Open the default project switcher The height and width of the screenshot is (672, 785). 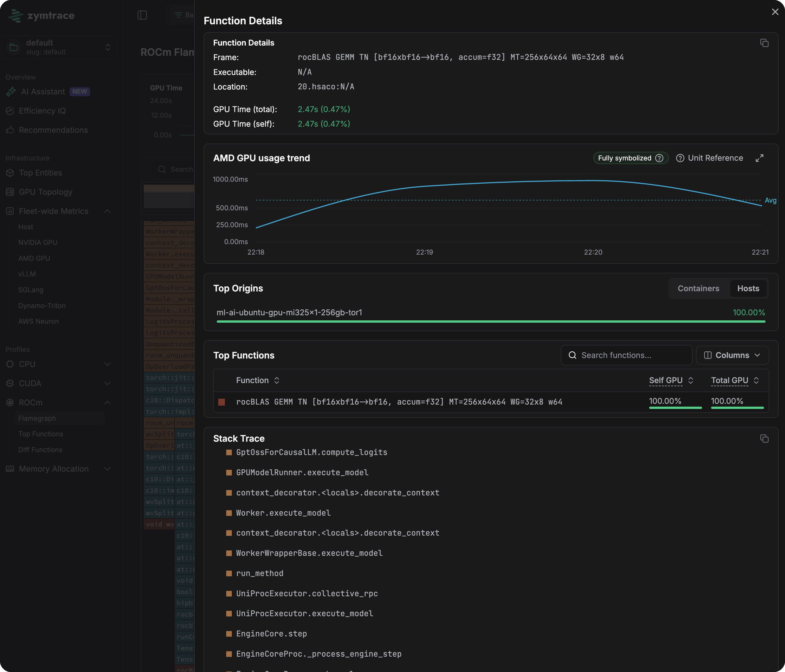pyautogui.click(x=59, y=47)
